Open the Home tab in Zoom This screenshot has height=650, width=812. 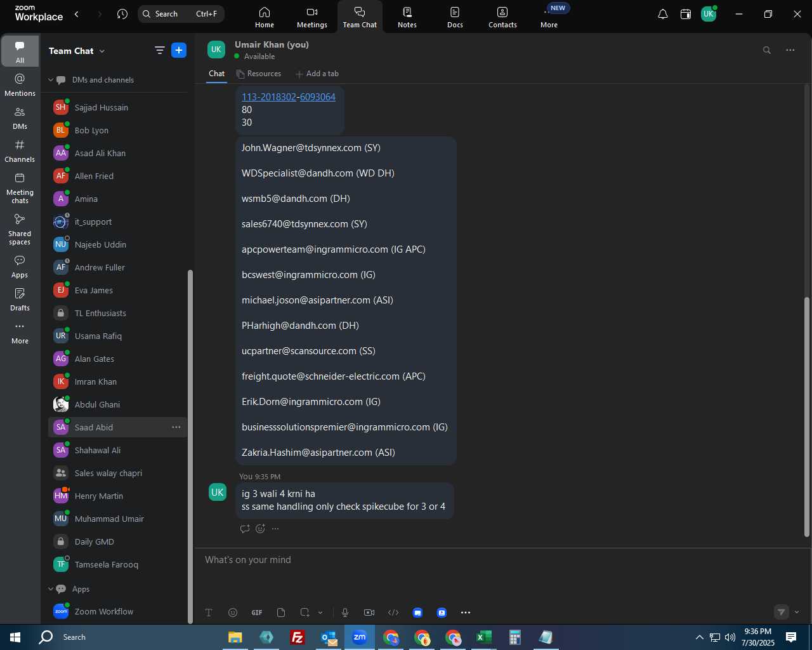(265, 17)
